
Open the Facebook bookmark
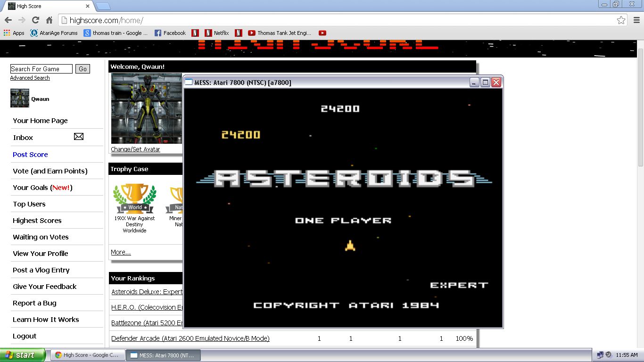(x=170, y=33)
